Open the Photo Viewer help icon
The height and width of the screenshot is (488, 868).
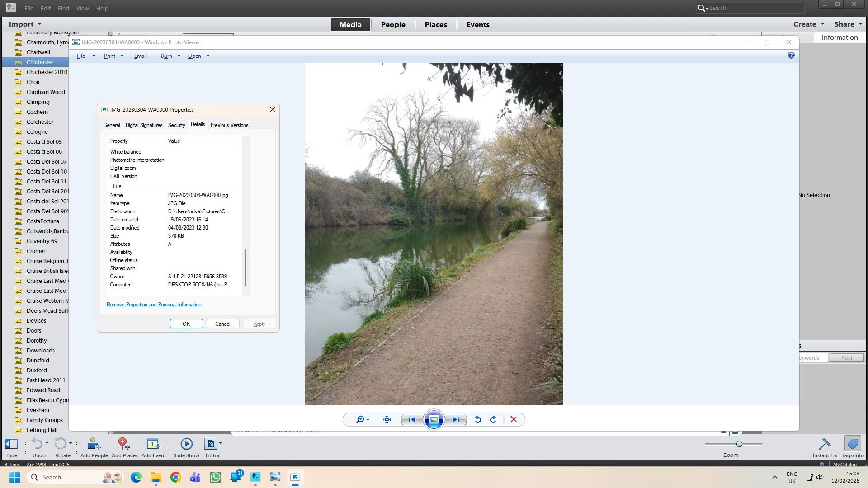click(x=791, y=55)
